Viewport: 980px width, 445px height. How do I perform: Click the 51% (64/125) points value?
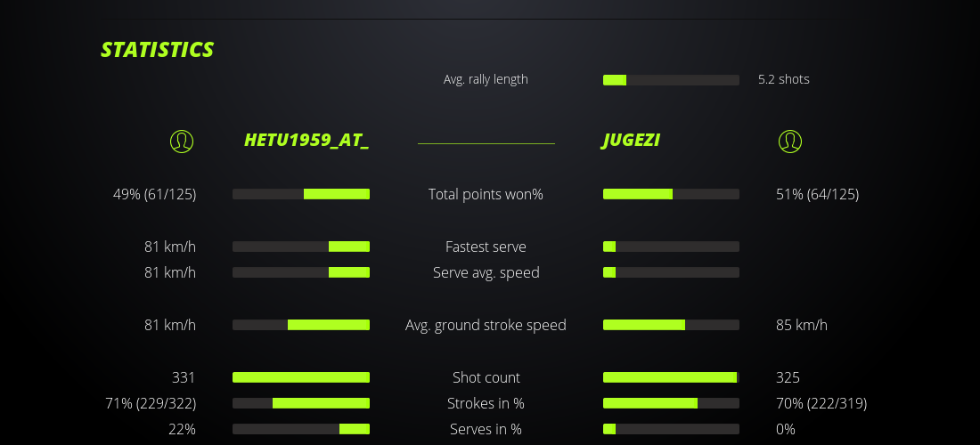(818, 194)
